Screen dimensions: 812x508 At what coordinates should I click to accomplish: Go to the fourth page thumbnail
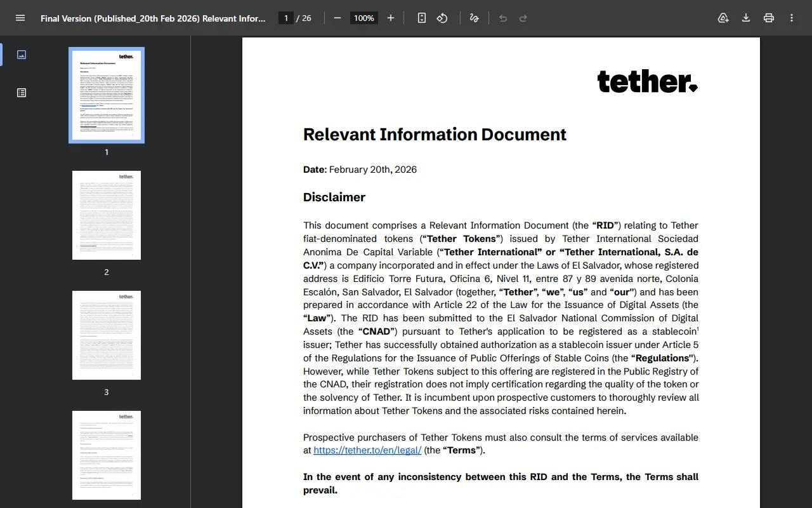click(x=107, y=455)
